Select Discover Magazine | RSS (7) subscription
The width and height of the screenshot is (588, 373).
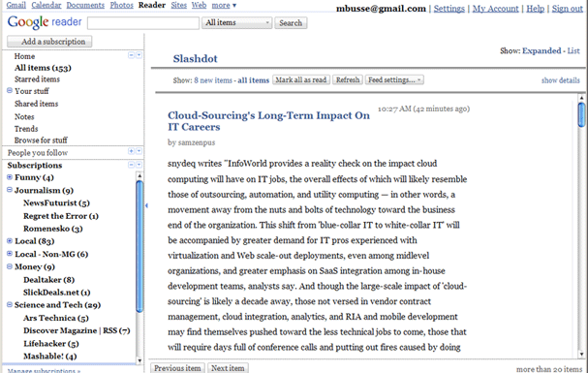(x=77, y=330)
